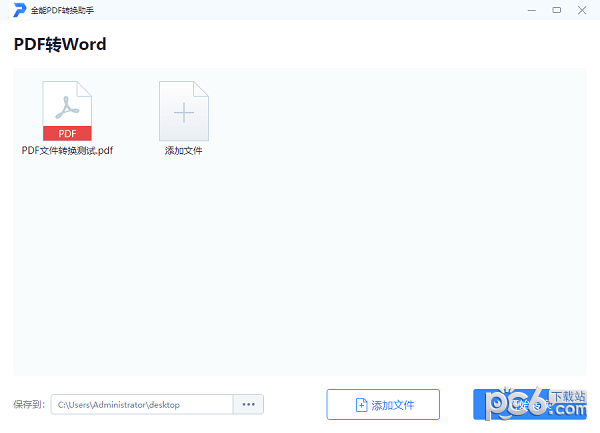Image resolution: width=600 pixels, height=433 pixels.
Task: Click the 保存到 label
Action: click(x=29, y=405)
